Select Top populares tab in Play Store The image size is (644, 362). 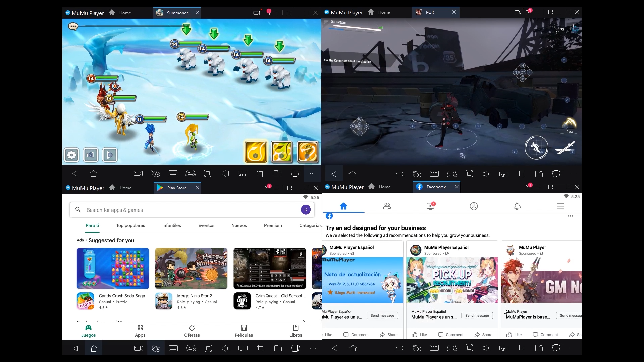(130, 226)
